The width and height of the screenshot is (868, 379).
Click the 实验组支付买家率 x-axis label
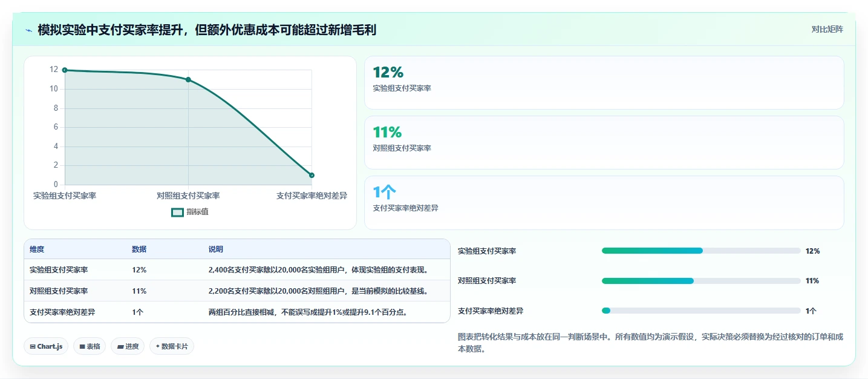pos(65,196)
